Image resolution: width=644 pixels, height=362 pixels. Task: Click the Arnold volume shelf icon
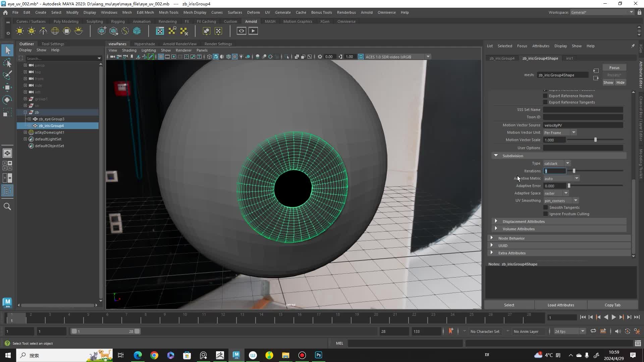click(137, 31)
